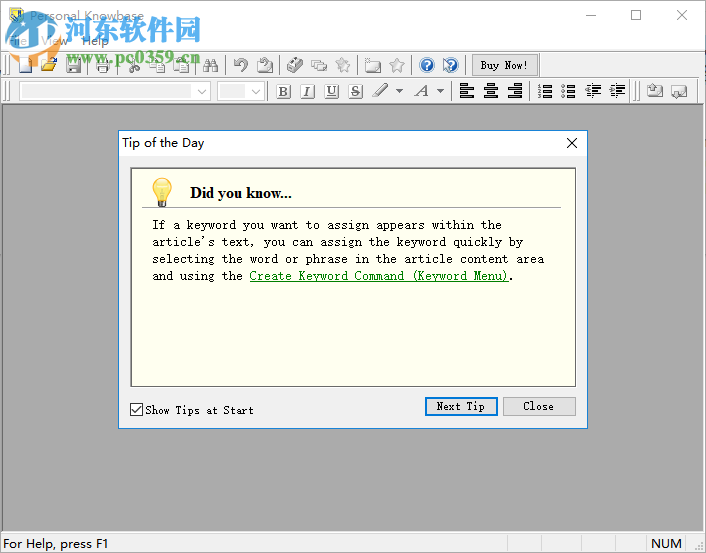The height and width of the screenshot is (553, 706).
Task: Increase paragraph indent
Action: pyautogui.click(x=617, y=91)
